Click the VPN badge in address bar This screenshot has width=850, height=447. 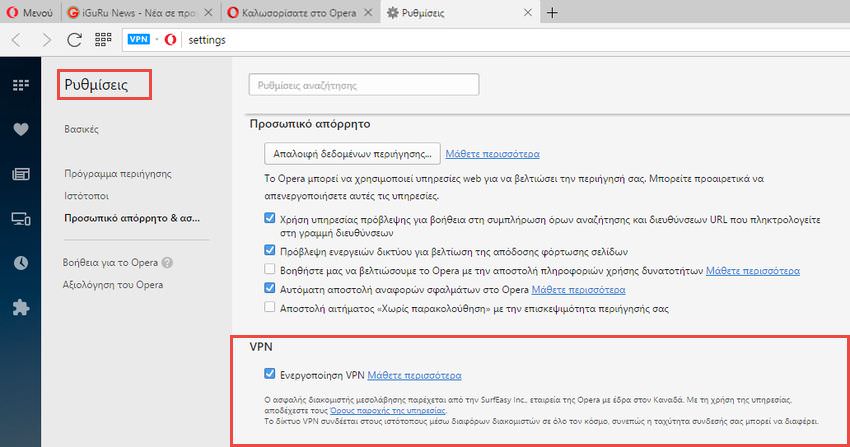pyautogui.click(x=139, y=40)
